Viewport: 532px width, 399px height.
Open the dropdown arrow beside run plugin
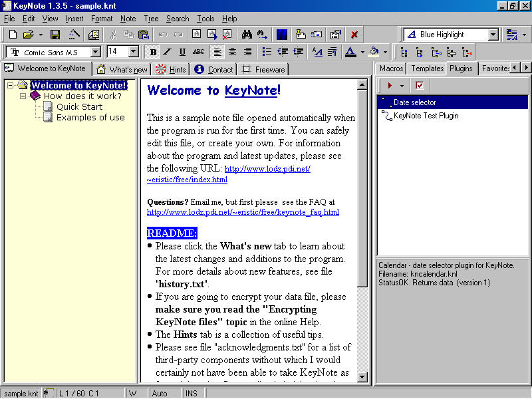(x=402, y=86)
